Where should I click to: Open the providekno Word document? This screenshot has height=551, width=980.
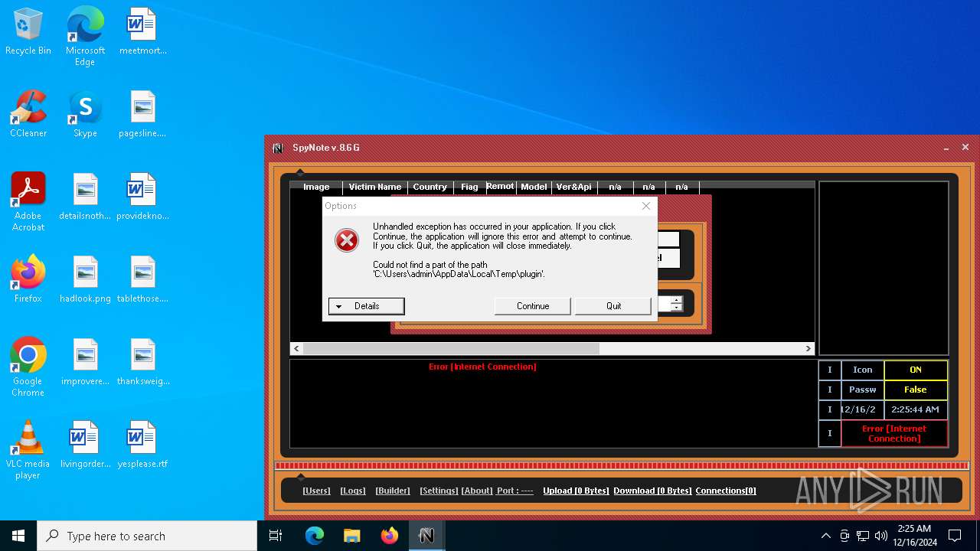pyautogui.click(x=142, y=197)
